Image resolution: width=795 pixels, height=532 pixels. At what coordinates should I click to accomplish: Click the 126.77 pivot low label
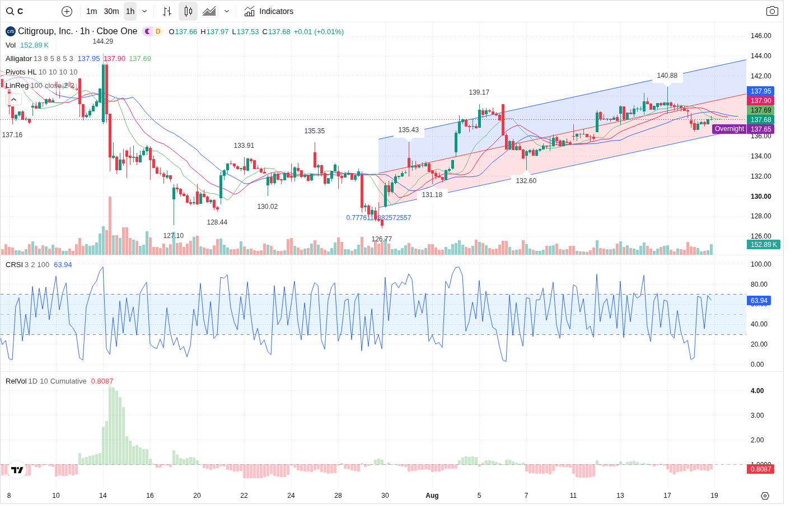(x=381, y=239)
